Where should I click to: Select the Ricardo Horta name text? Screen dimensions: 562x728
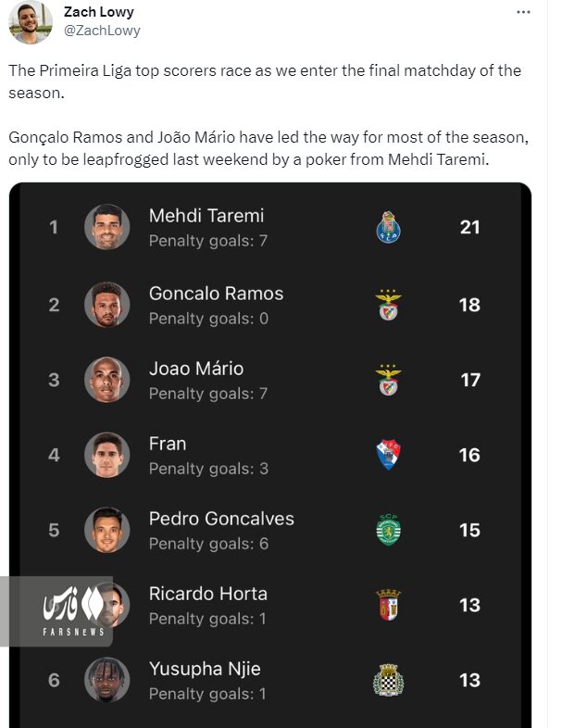pyautogui.click(x=207, y=594)
